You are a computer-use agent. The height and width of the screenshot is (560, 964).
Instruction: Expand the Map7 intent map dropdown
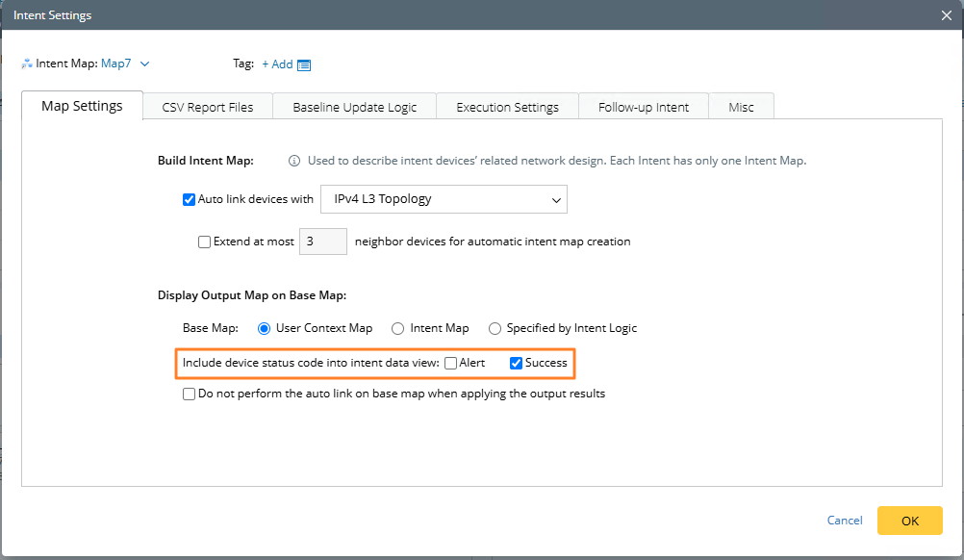coord(145,64)
